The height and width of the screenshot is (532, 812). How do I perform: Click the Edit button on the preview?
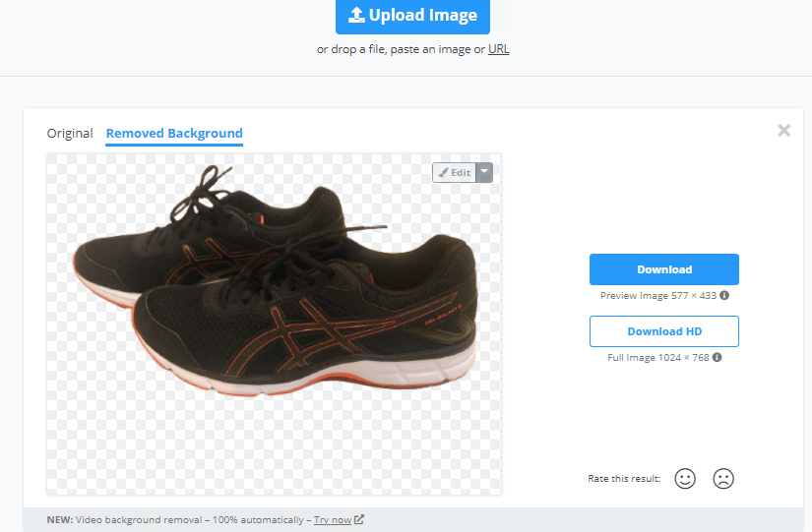coord(454,173)
